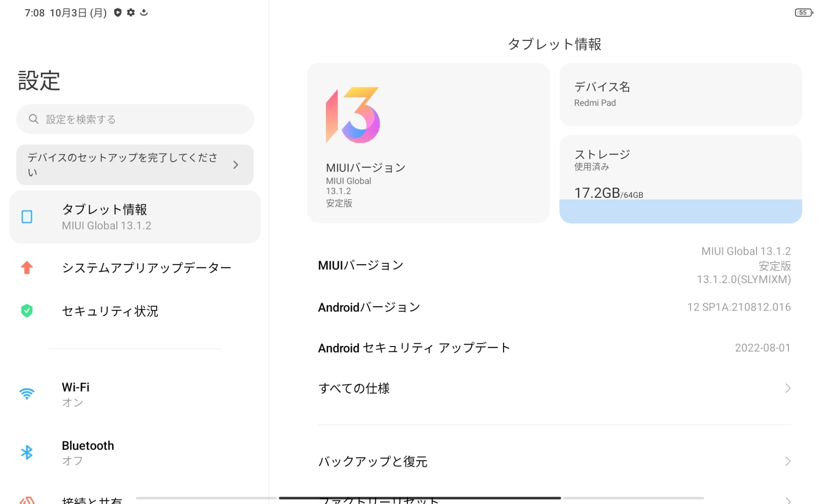The width and height of the screenshot is (840, 504).
Task: Click the gear icon in status bar
Action: (x=131, y=13)
